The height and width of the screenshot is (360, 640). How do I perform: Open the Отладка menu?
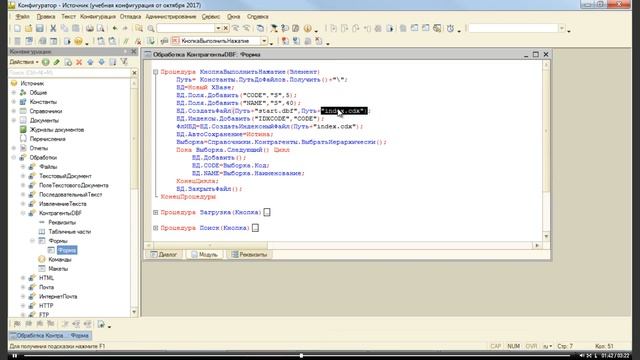pos(130,17)
